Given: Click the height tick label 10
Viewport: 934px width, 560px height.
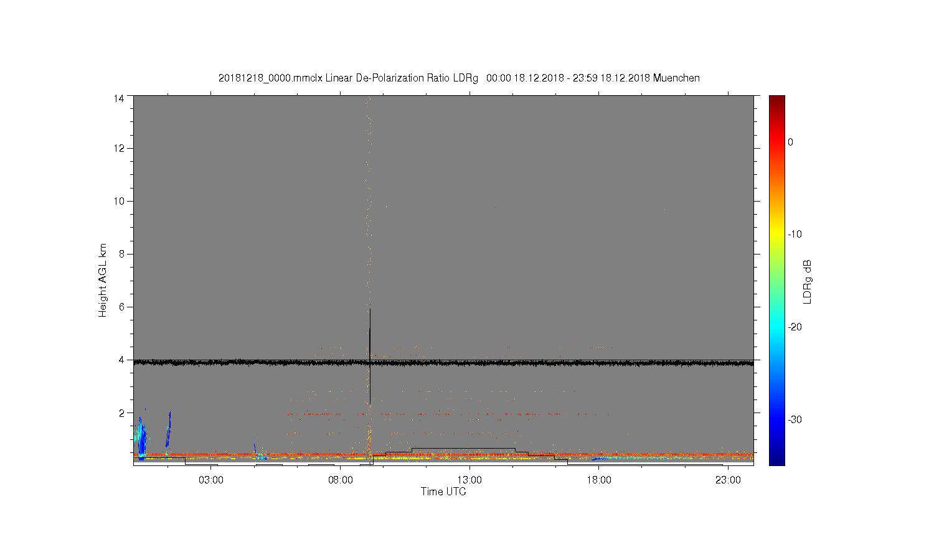Looking at the screenshot, I should (x=118, y=201).
